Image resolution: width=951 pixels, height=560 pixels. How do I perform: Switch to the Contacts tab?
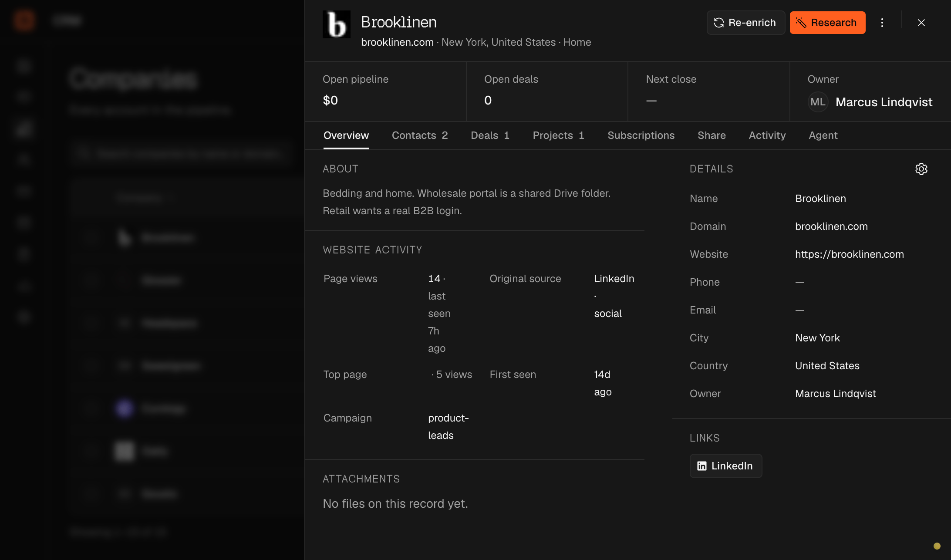(420, 135)
